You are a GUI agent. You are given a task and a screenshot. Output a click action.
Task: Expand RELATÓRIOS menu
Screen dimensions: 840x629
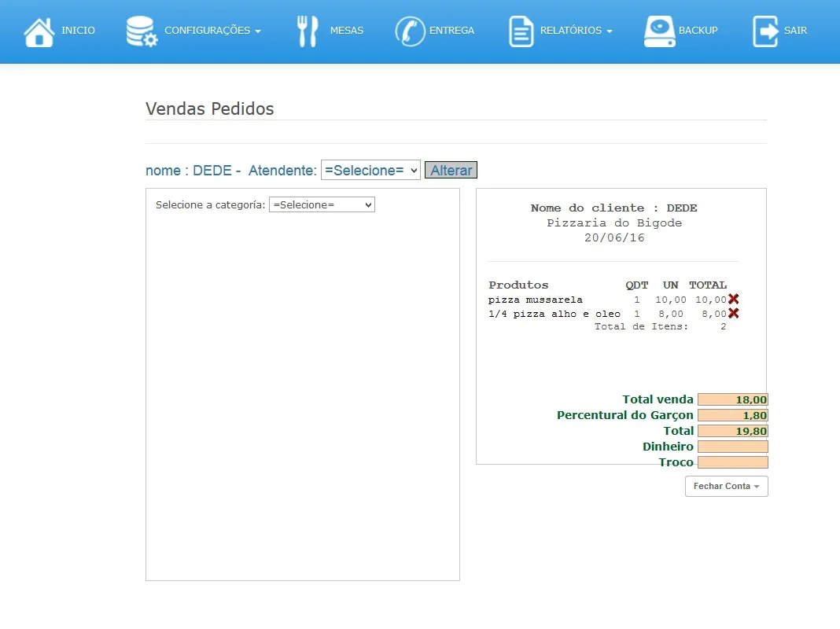pyautogui.click(x=576, y=31)
